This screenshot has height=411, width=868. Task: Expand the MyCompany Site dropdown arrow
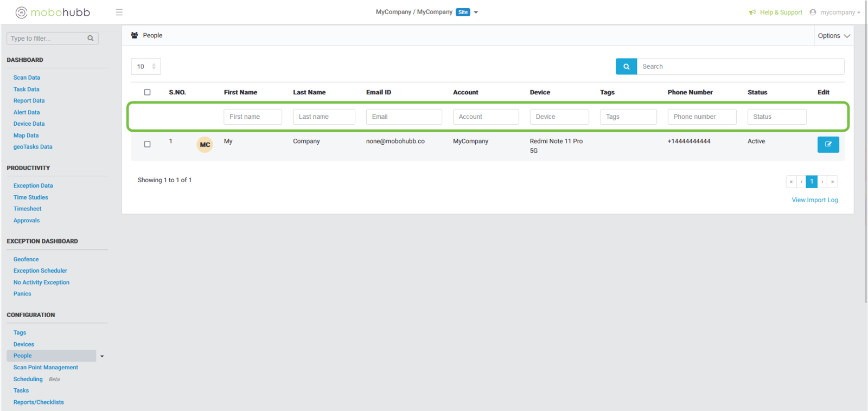coord(476,12)
